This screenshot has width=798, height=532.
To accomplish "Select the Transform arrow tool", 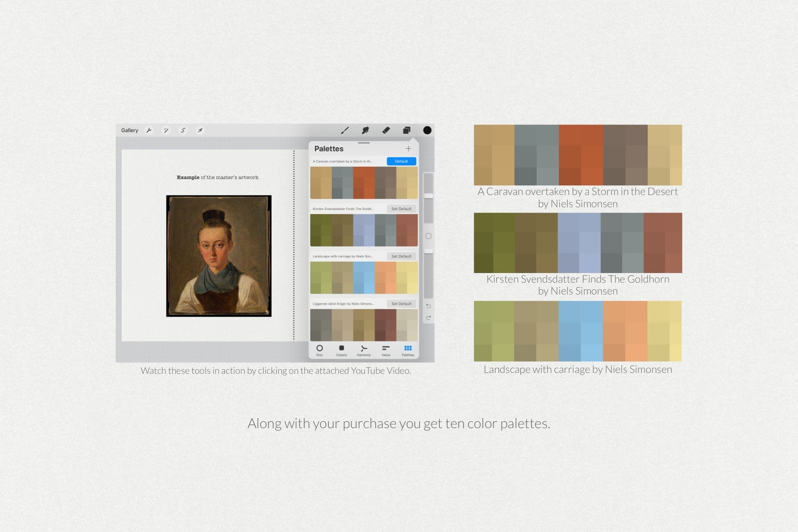I will (x=200, y=130).
